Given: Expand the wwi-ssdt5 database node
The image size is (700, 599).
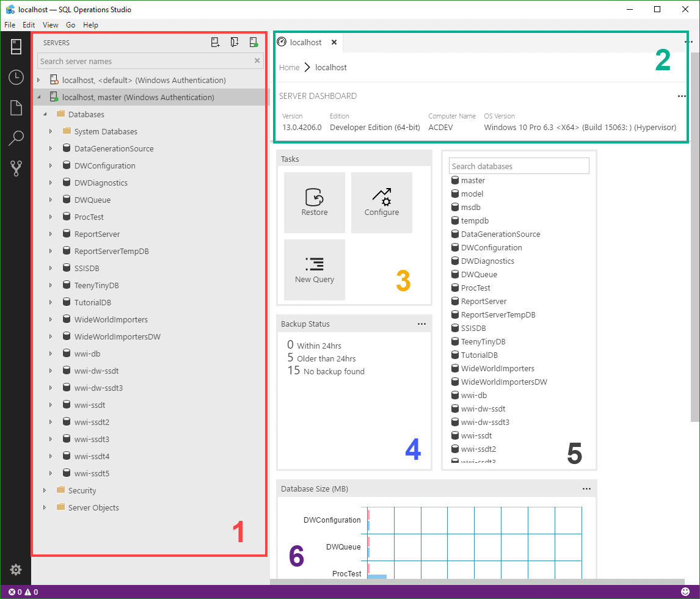Looking at the screenshot, I should [x=51, y=473].
